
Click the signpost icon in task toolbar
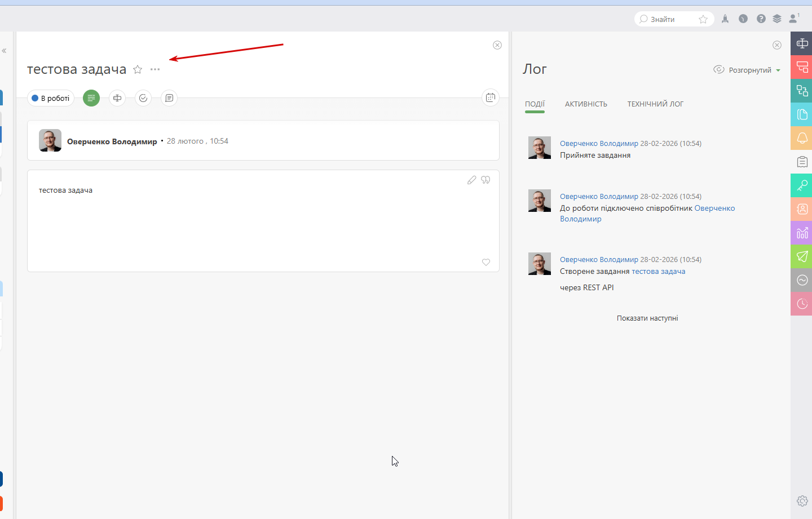117,98
